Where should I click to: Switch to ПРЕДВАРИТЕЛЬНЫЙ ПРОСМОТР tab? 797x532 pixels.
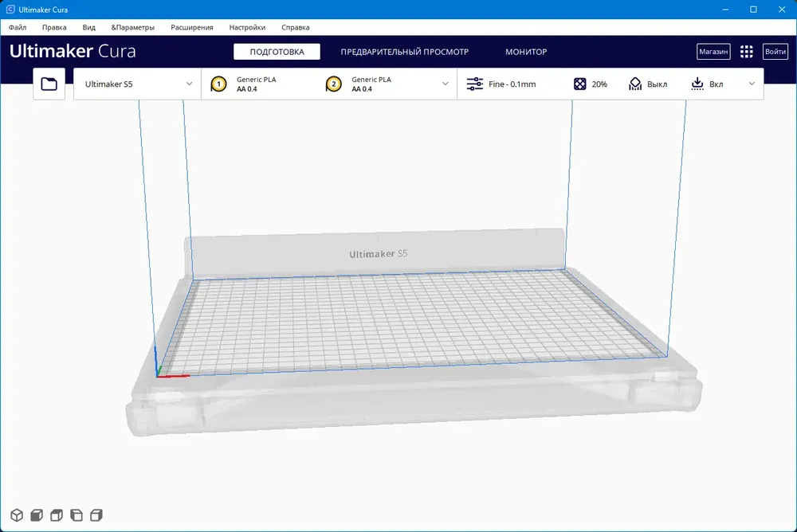coord(405,52)
